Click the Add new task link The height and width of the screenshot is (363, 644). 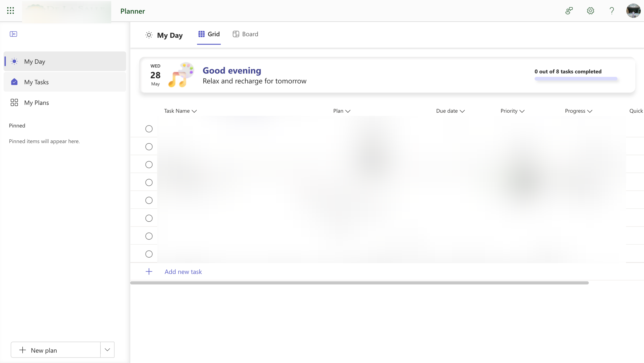(x=183, y=272)
